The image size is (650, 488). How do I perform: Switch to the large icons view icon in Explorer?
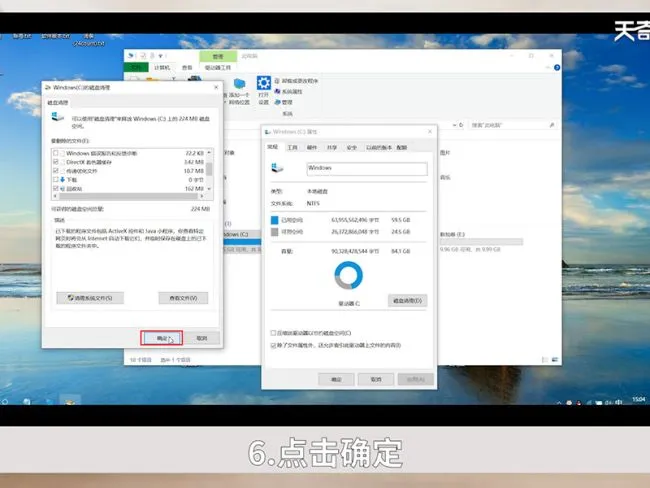pos(555,359)
